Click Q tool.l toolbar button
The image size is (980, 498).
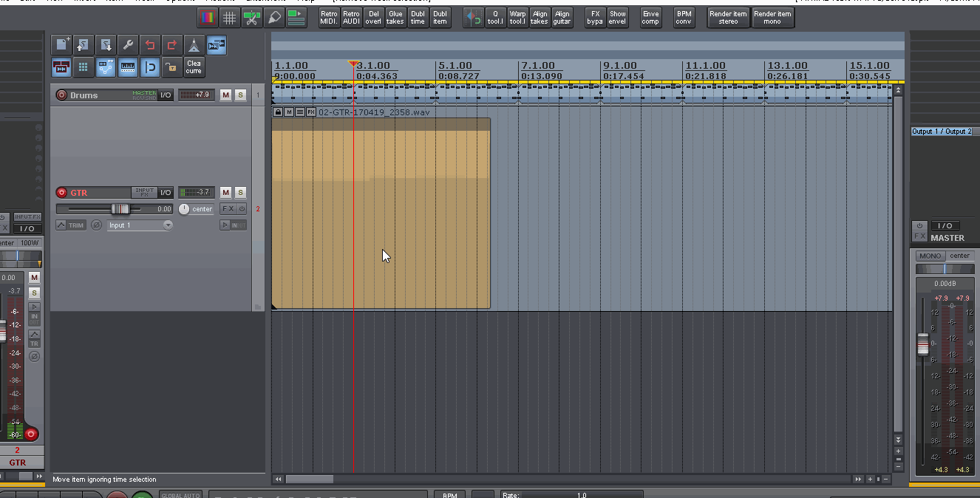click(495, 18)
